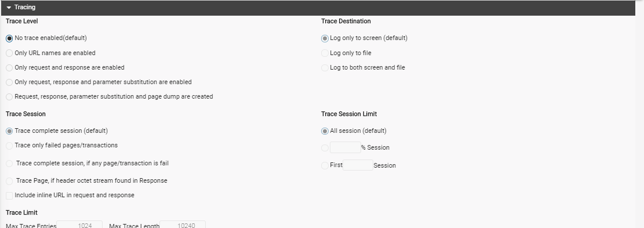Select Only URL names are enabled
The image size is (644, 228).
coord(9,53)
